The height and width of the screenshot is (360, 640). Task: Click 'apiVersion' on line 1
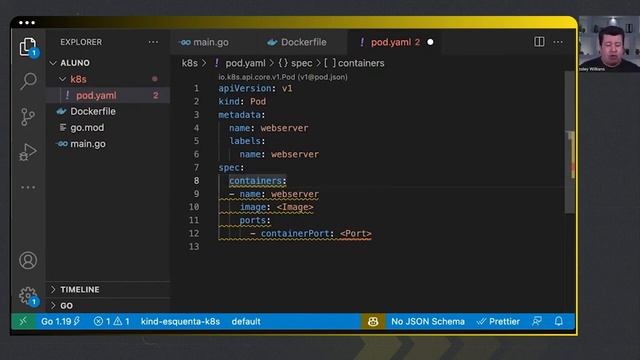pos(244,88)
